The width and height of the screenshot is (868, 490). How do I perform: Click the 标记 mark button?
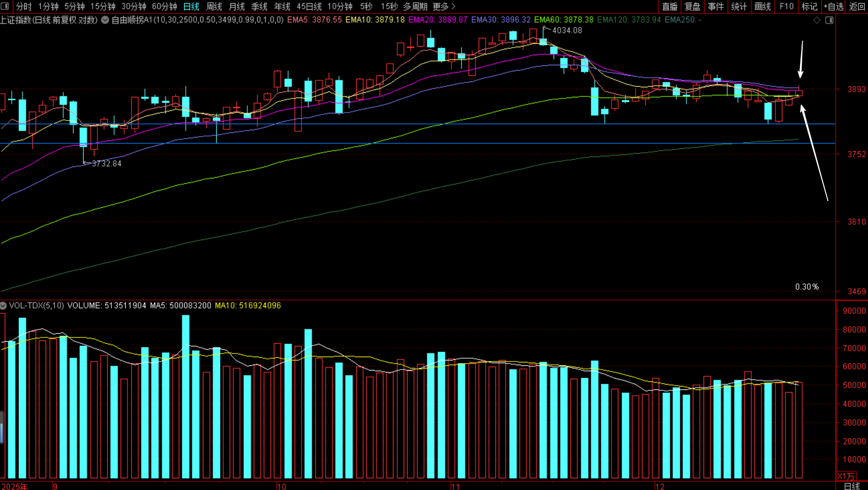(x=810, y=6)
